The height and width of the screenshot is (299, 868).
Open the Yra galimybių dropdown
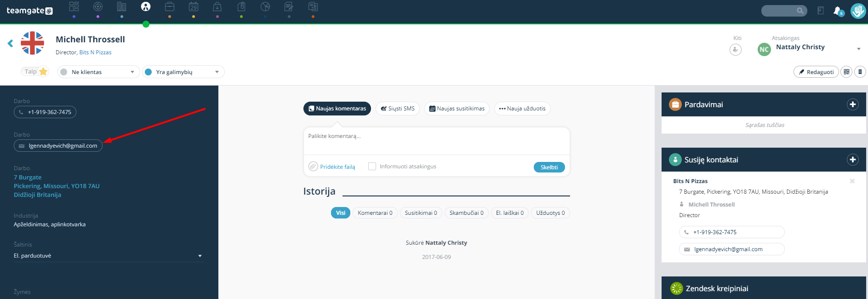coord(183,72)
